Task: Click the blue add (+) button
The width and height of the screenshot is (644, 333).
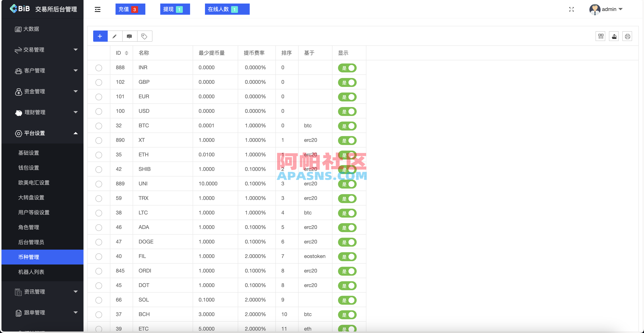Action: [100, 36]
